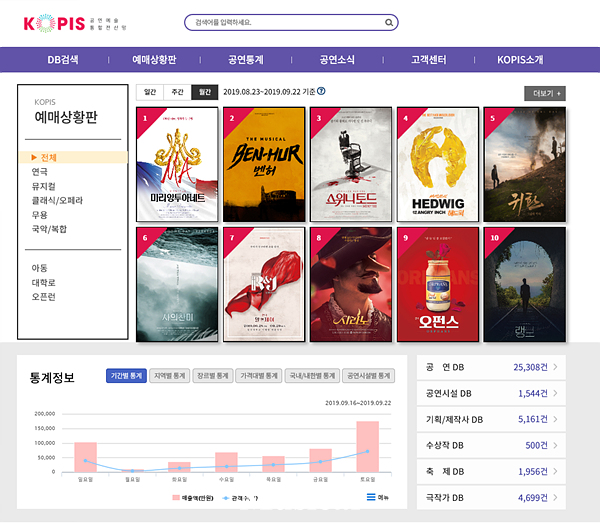Select 무용 category in sidebar
The image size is (600, 523).
tap(40, 215)
